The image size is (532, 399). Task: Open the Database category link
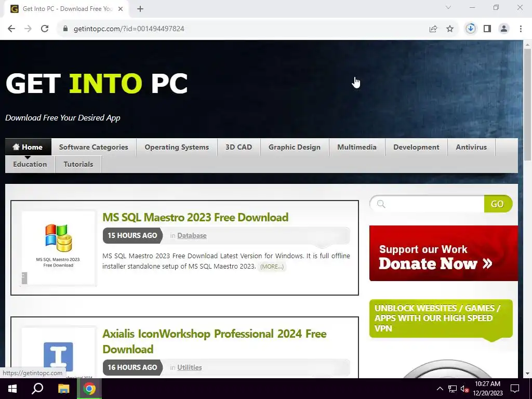[192, 235]
